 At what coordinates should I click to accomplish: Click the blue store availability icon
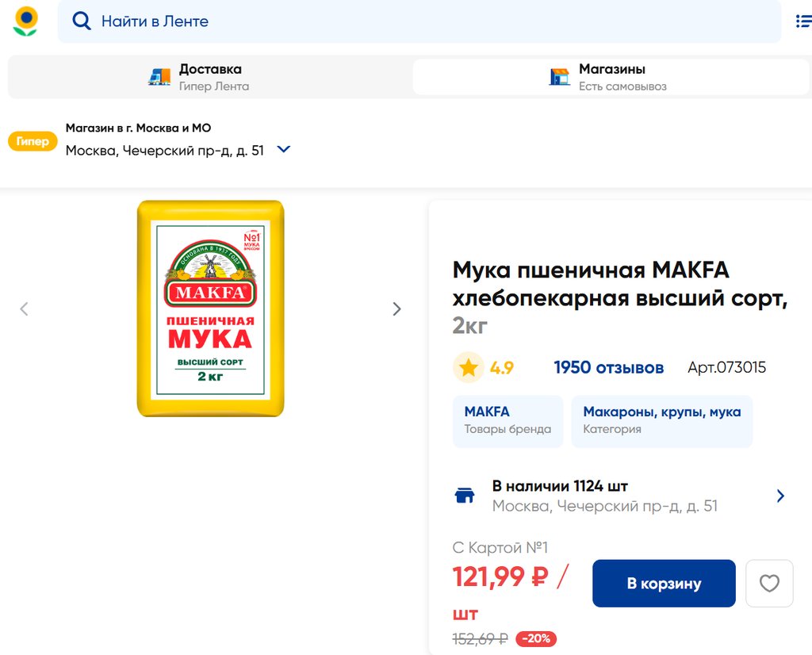point(465,496)
